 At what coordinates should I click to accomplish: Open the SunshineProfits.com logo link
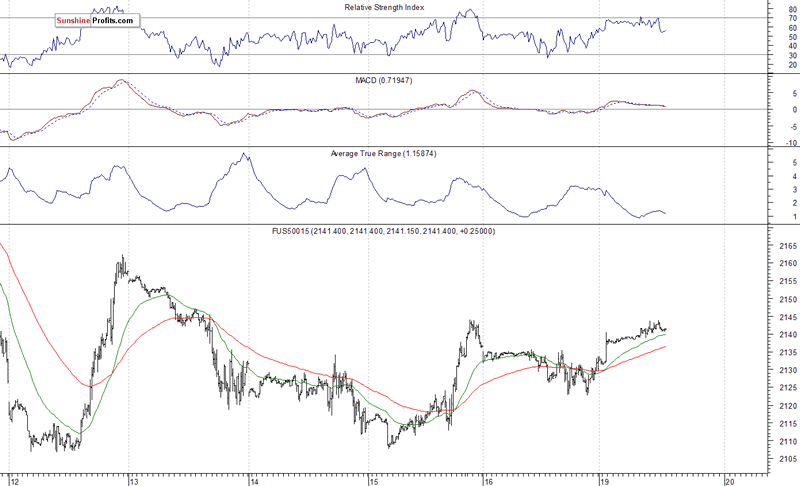coord(97,20)
